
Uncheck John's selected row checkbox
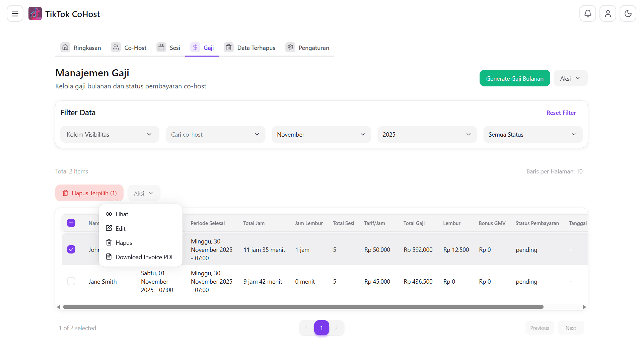(x=71, y=249)
